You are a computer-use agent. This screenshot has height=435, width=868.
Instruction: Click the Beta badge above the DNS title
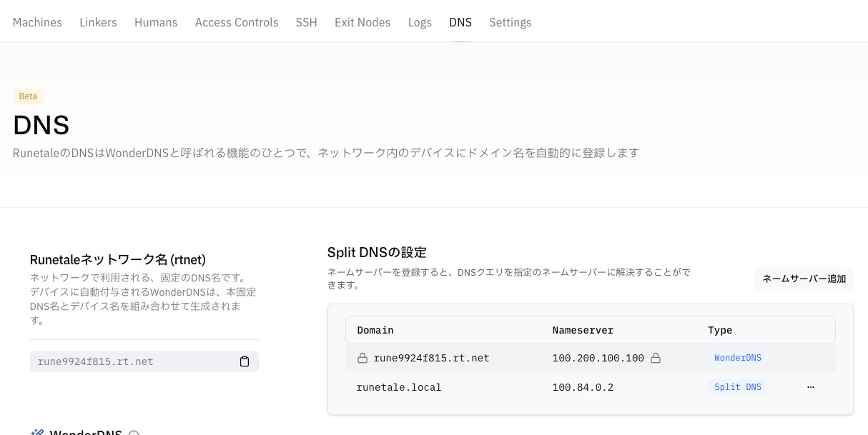click(x=28, y=96)
